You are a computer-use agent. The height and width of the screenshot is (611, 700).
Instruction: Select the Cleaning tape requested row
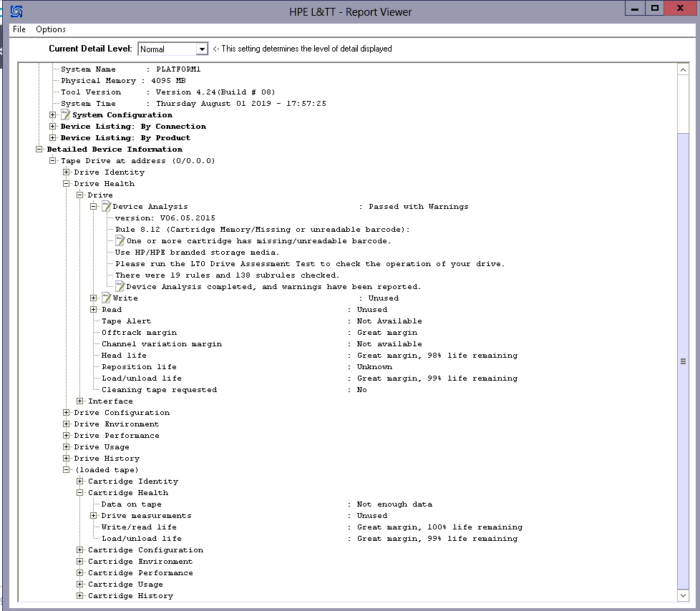[234, 390]
